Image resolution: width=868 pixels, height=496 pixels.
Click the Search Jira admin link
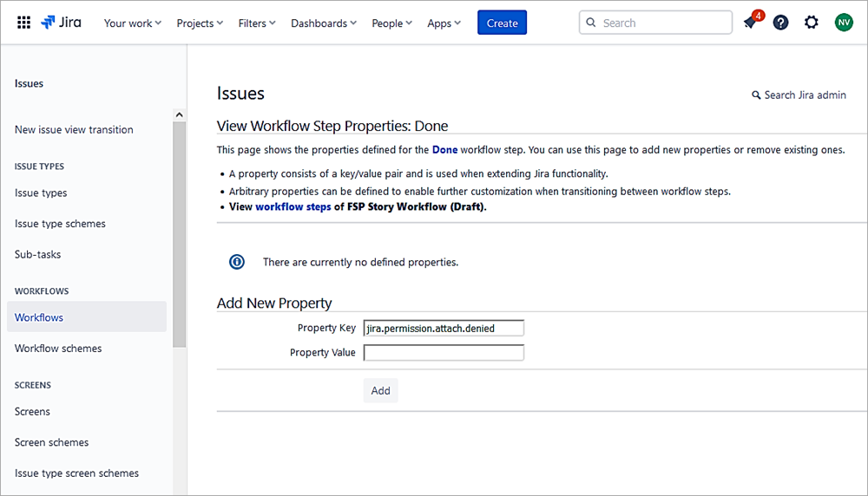[x=799, y=95]
